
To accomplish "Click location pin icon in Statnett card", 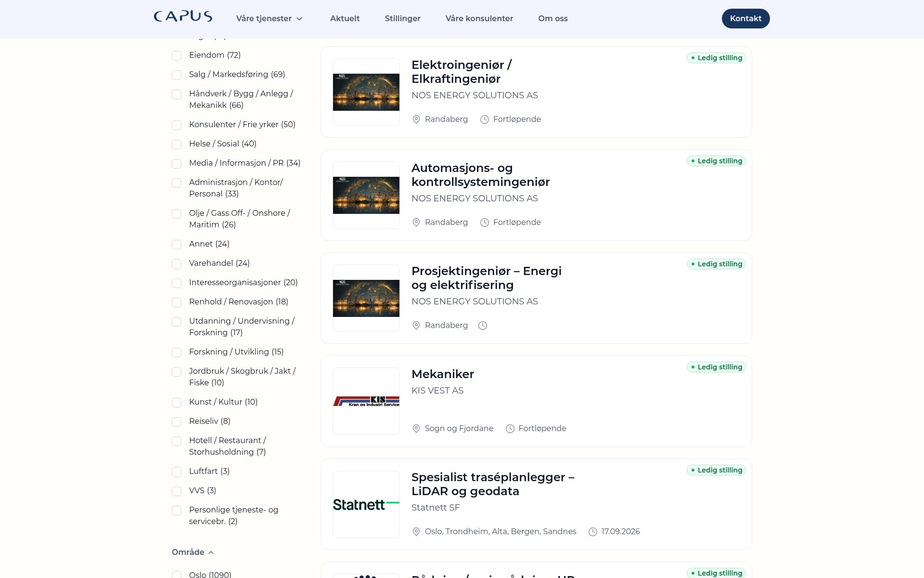I will pyautogui.click(x=416, y=532).
